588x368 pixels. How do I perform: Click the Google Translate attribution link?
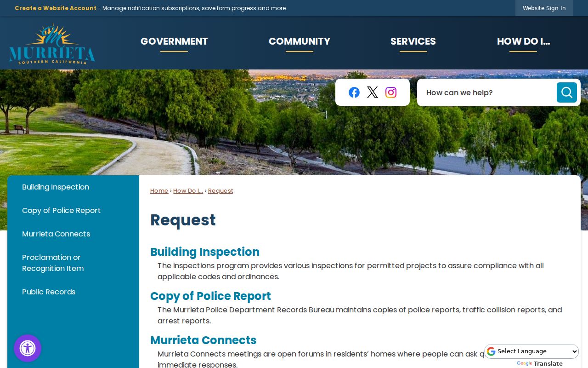click(540, 363)
